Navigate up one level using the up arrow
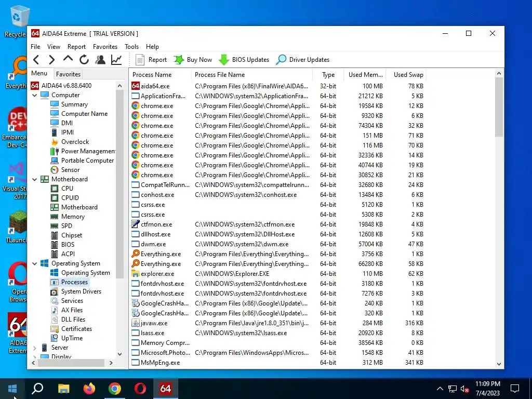The image size is (532, 399). (68, 59)
